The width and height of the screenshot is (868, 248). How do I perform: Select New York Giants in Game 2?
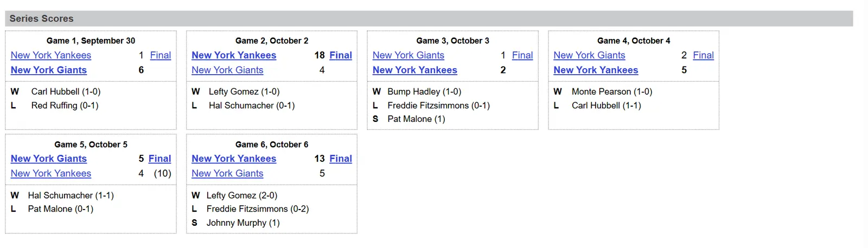227,70
